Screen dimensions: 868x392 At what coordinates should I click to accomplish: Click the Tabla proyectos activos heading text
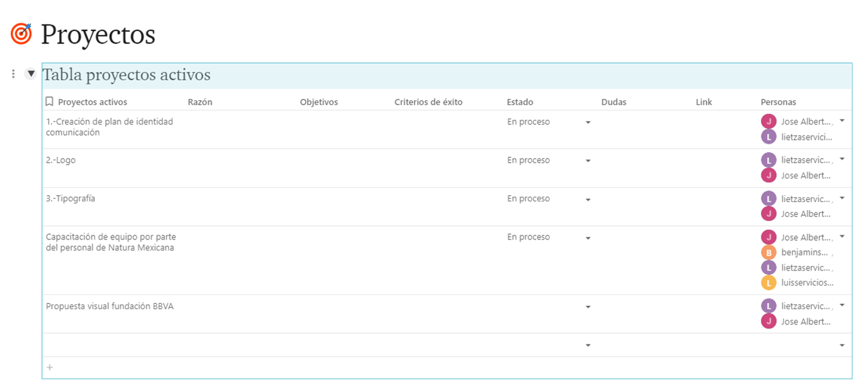tap(127, 75)
